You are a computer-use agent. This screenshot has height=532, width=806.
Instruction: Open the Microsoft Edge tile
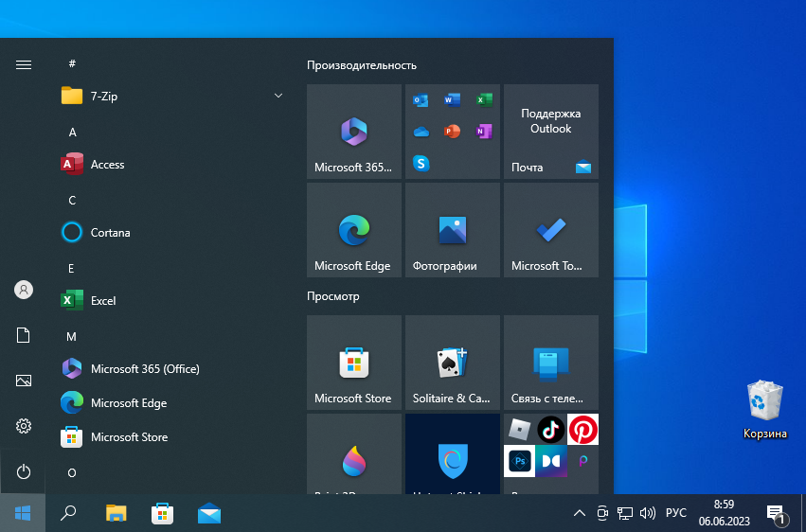[x=354, y=230]
